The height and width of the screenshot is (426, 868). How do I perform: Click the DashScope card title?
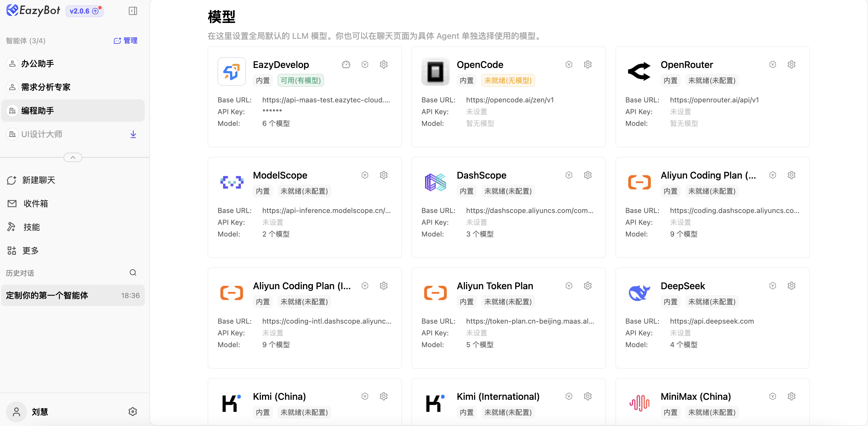tap(482, 175)
